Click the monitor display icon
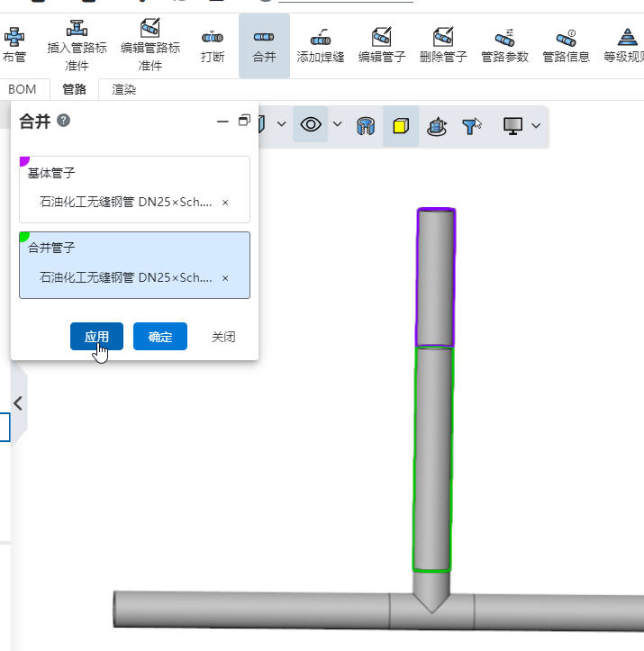Image resolution: width=644 pixels, height=651 pixels. [x=512, y=126]
